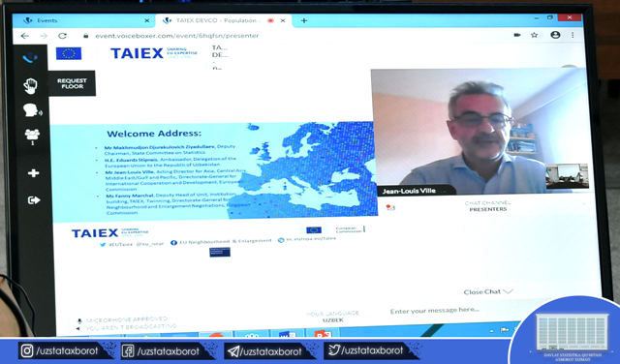The height and width of the screenshot is (364, 620).
Task: Select the small self-view video thumbnail
Action: click(x=567, y=176)
